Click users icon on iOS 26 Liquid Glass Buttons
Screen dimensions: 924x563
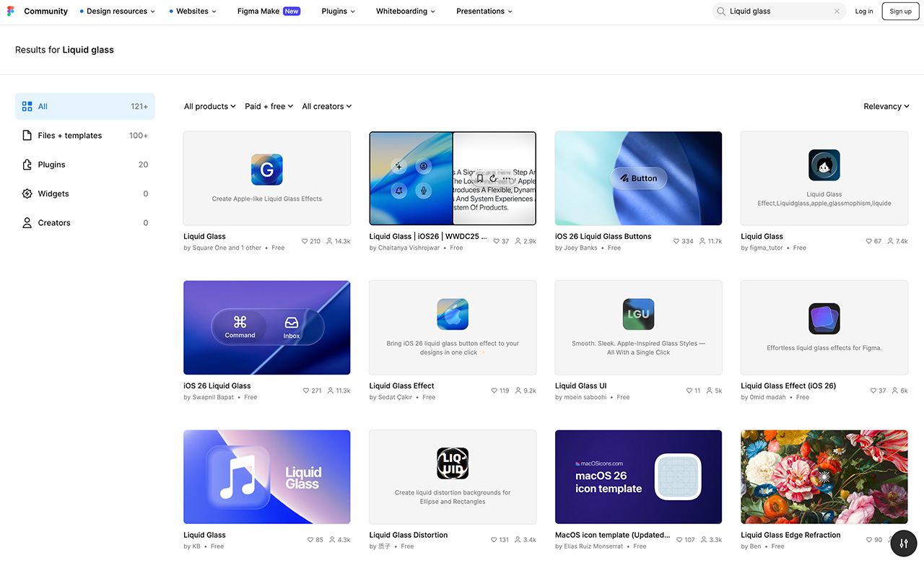point(702,241)
